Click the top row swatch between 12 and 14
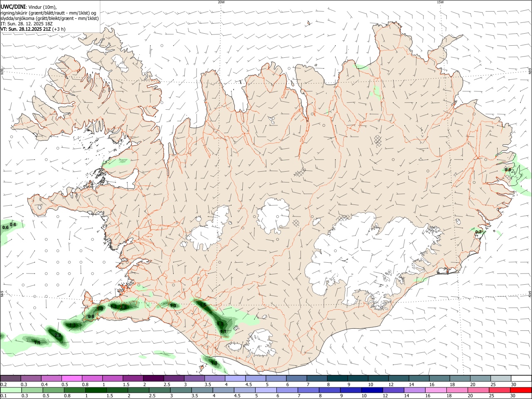Image resolution: width=532 pixels, height=399 pixels. click(x=399, y=378)
